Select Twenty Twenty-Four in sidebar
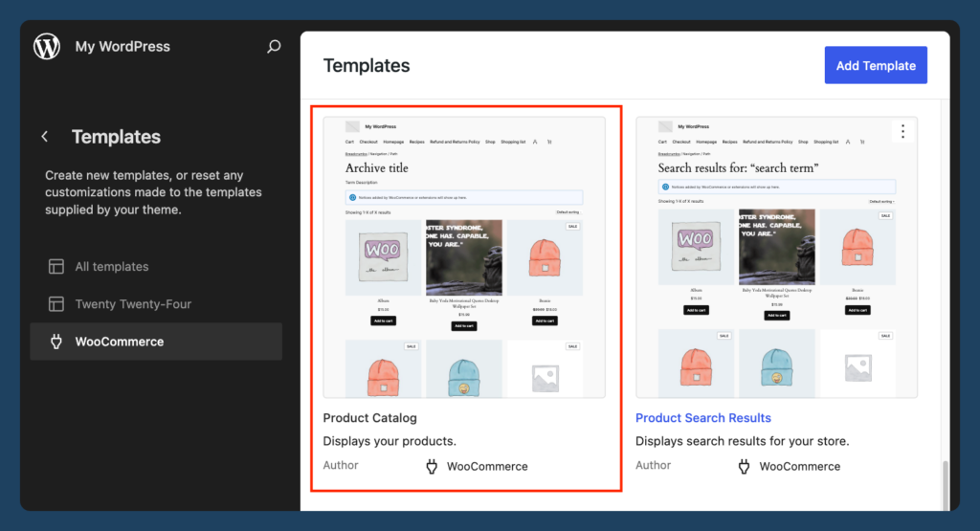Image resolution: width=980 pixels, height=531 pixels. tap(156, 304)
